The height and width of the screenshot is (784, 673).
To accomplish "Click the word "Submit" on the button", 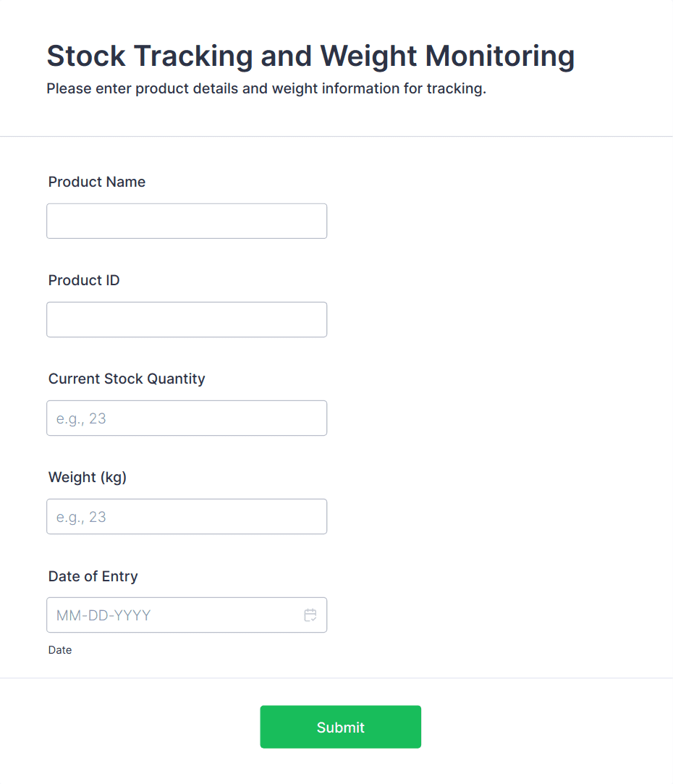I will click(340, 728).
